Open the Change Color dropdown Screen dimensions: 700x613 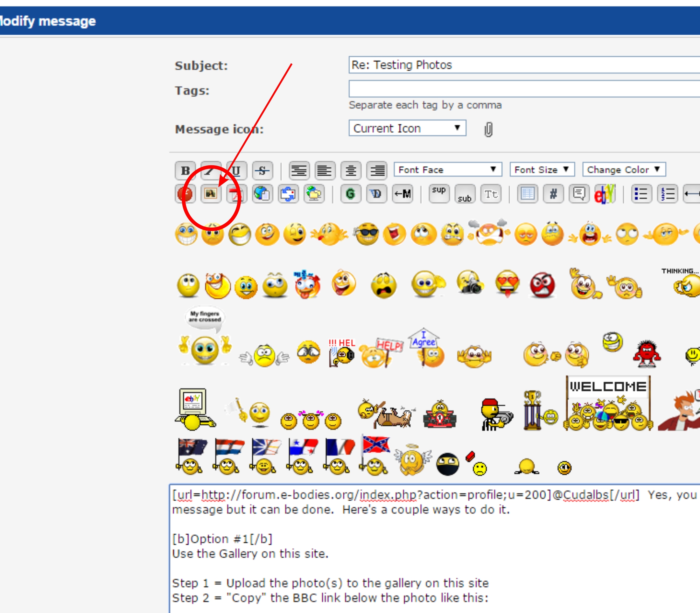tap(624, 170)
